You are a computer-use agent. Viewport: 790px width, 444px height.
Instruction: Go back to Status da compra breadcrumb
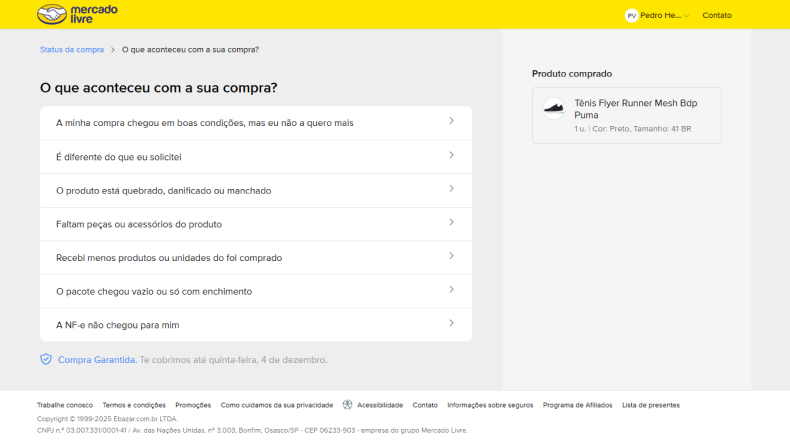point(72,49)
